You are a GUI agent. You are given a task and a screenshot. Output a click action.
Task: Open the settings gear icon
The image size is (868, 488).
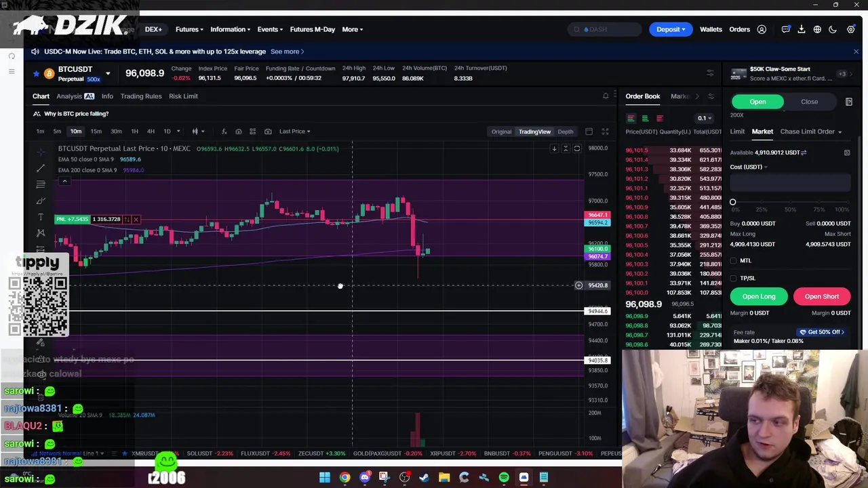point(850,29)
